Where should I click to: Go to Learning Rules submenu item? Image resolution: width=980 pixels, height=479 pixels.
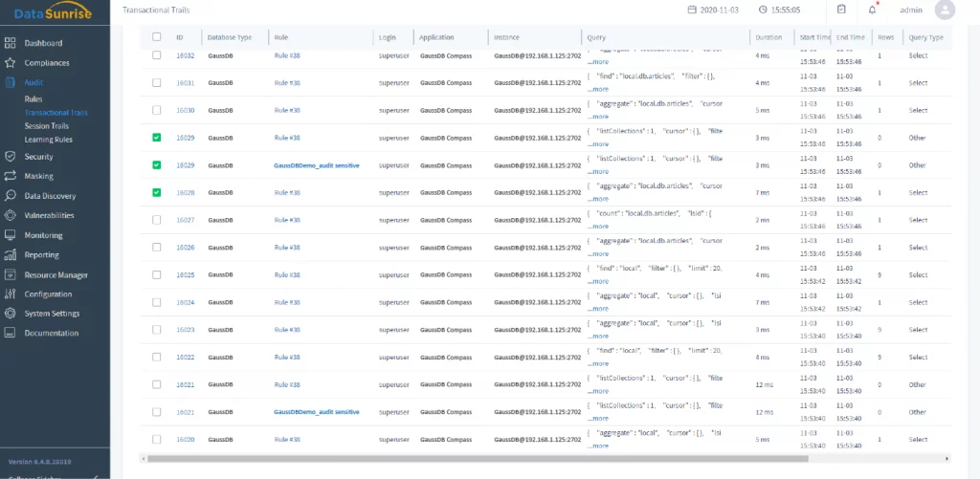[48, 140]
